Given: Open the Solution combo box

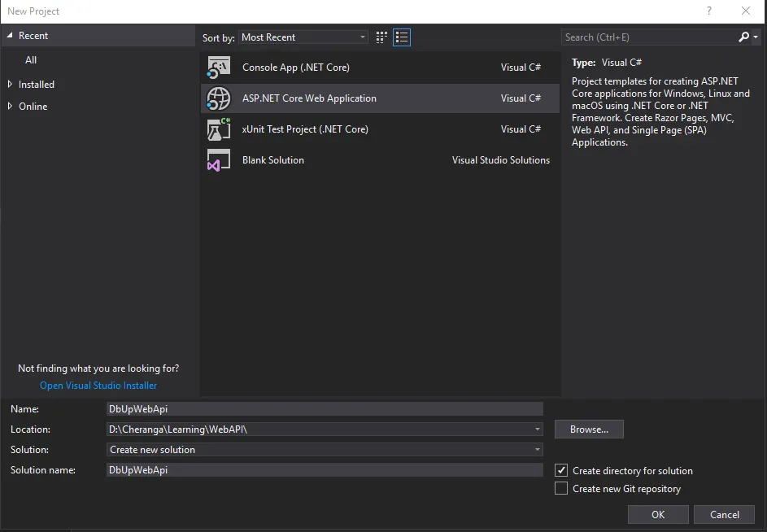Looking at the screenshot, I should click(x=537, y=449).
